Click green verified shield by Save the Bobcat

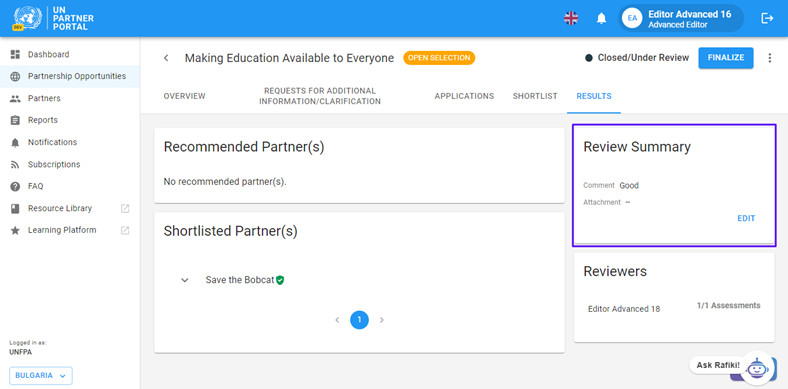click(280, 280)
